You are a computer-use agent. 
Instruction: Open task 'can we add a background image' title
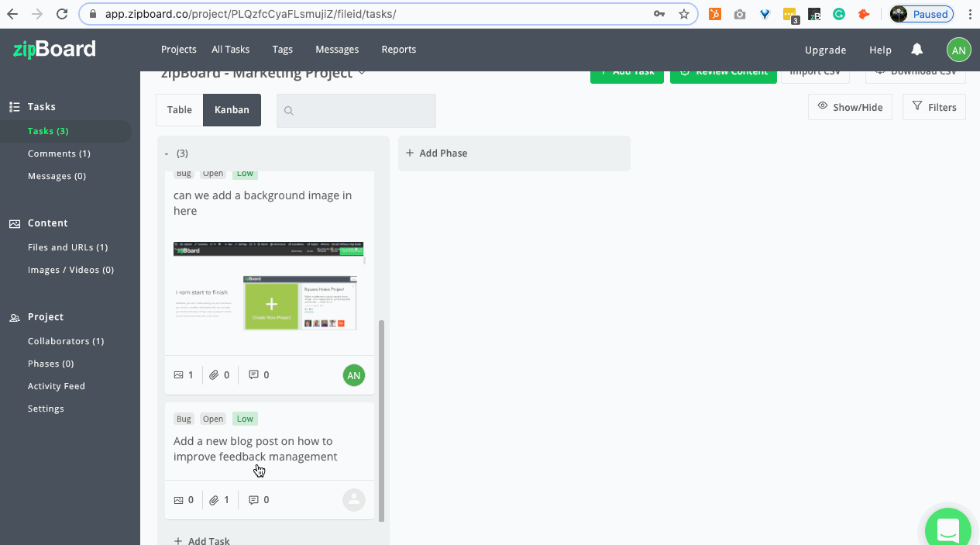coord(263,203)
